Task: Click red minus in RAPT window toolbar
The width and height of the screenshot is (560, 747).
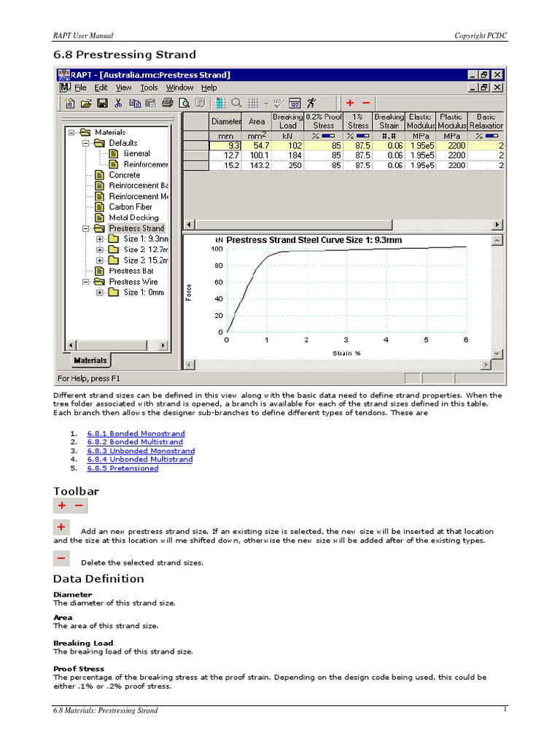Action: pos(366,103)
